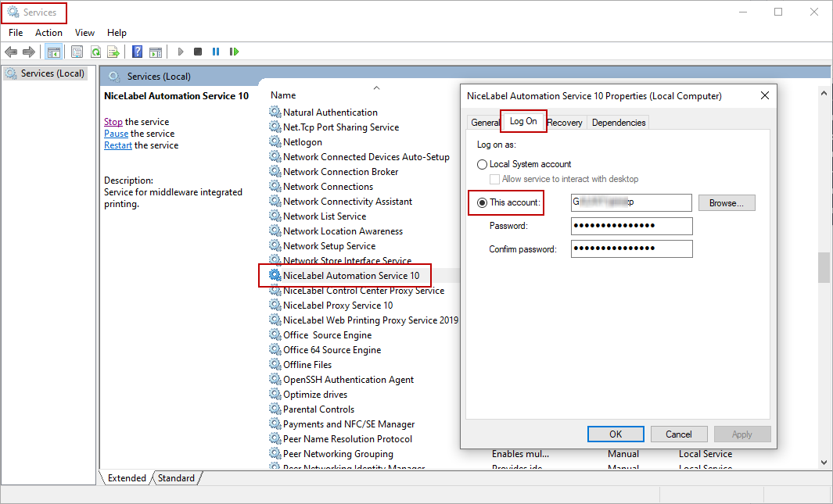Viewport: 833px width, 504px height.
Task: Switch to the Dependencies tab
Action: click(618, 123)
